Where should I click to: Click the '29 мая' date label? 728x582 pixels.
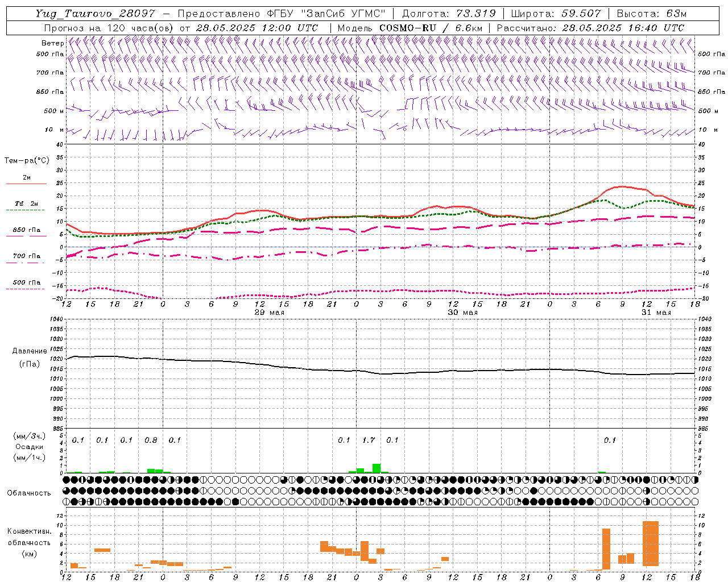[x=269, y=313]
